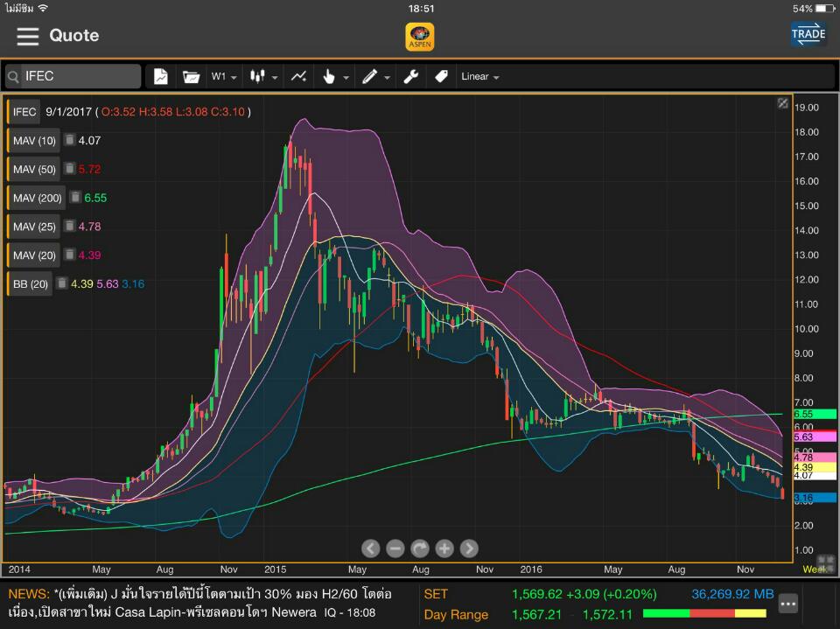Pan chart right with forward arrow
The height and width of the screenshot is (629, 840).
pos(469,549)
